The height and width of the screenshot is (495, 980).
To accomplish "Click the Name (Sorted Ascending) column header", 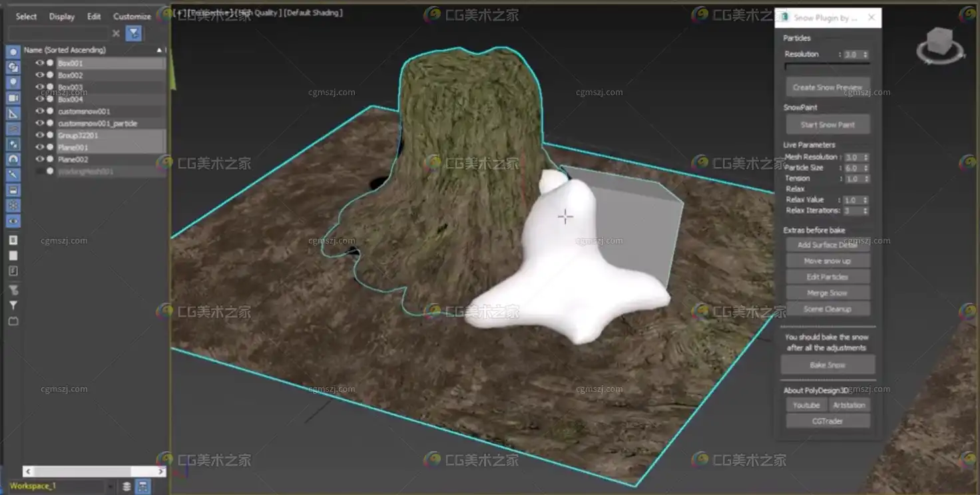I will click(x=65, y=50).
